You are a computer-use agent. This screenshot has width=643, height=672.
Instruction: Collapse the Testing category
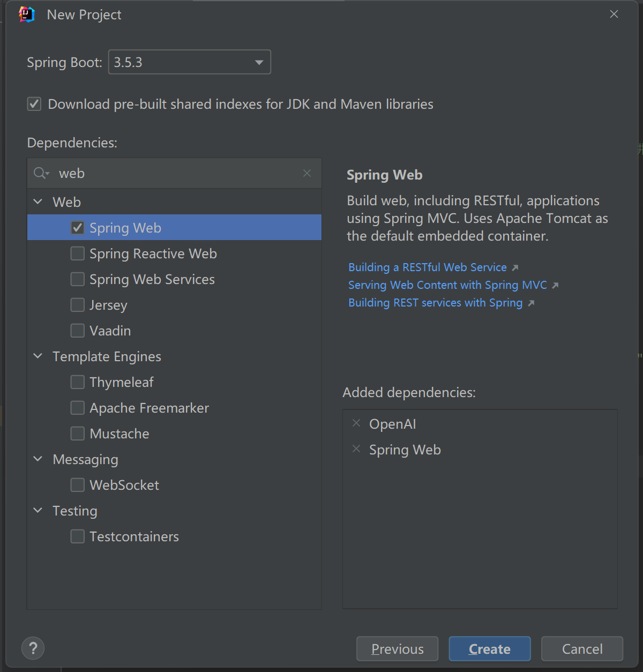(x=38, y=511)
